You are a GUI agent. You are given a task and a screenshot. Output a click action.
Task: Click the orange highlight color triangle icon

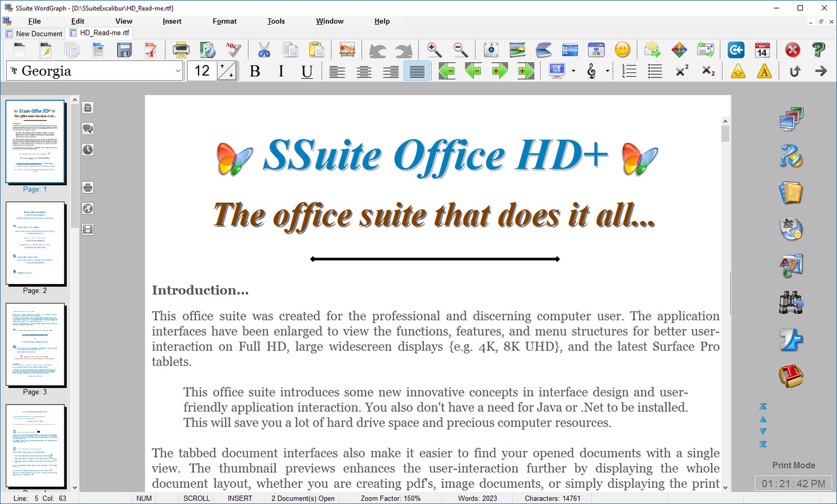738,71
